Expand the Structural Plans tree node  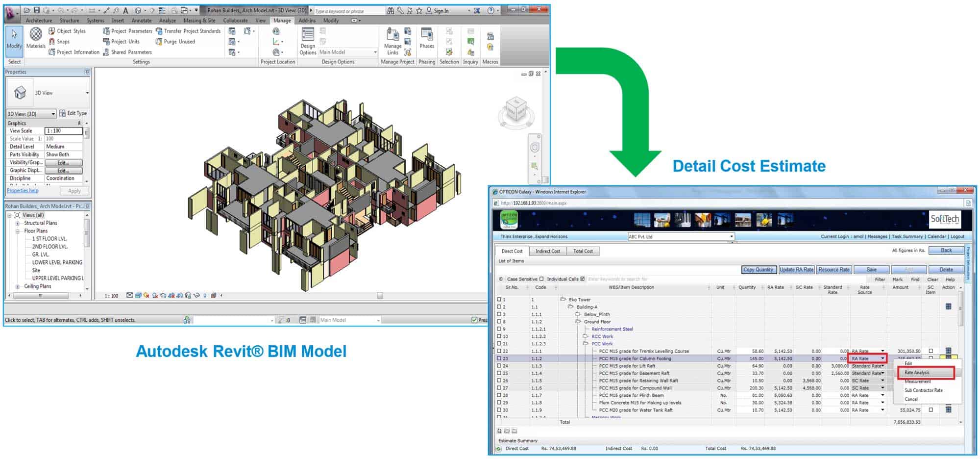(17, 223)
